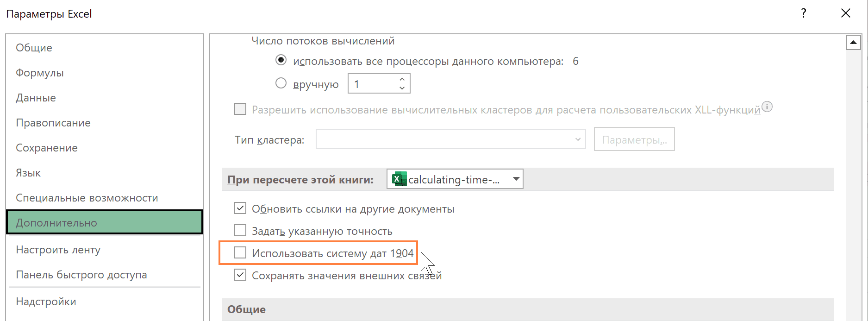
Task: Decrease the manual thread count stepper
Action: coord(402,88)
